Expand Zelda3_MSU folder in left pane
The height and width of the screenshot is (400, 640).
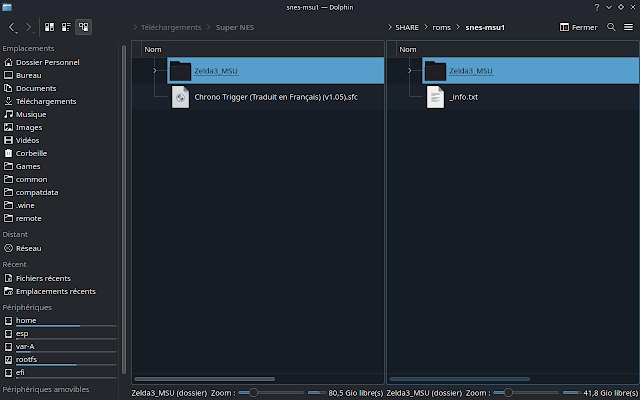click(154, 71)
